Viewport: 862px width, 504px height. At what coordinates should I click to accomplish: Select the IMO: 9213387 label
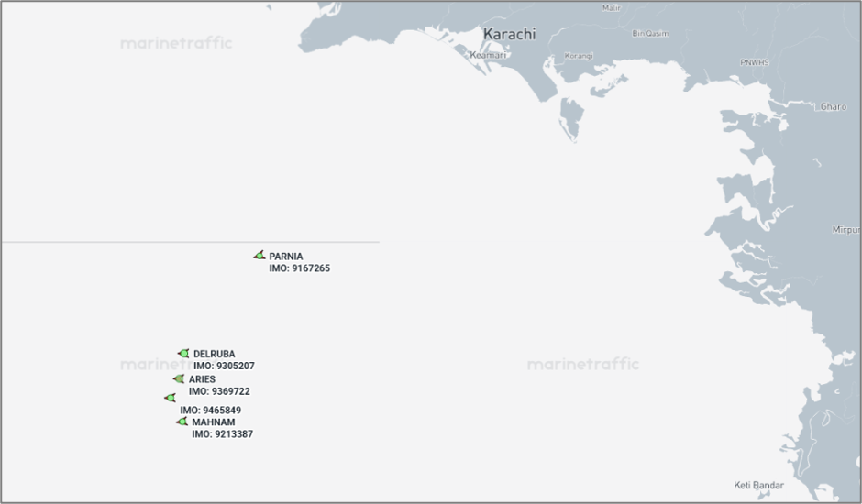coord(223,433)
